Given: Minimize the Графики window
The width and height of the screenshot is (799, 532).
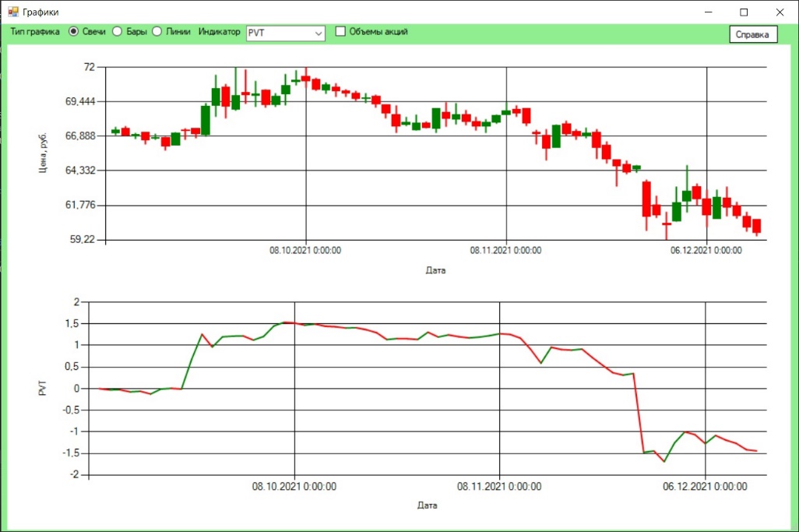Looking at the screenshot, I should pos(709,12).
